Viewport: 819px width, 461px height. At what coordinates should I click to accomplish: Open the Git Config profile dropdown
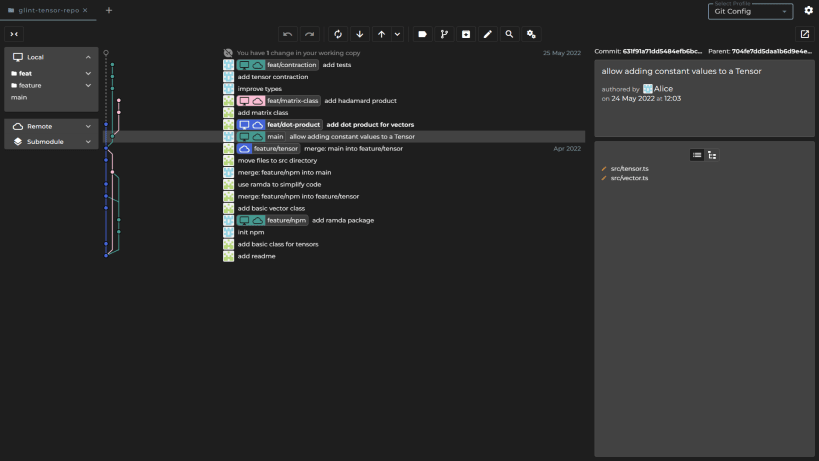[x=750, y=11]
